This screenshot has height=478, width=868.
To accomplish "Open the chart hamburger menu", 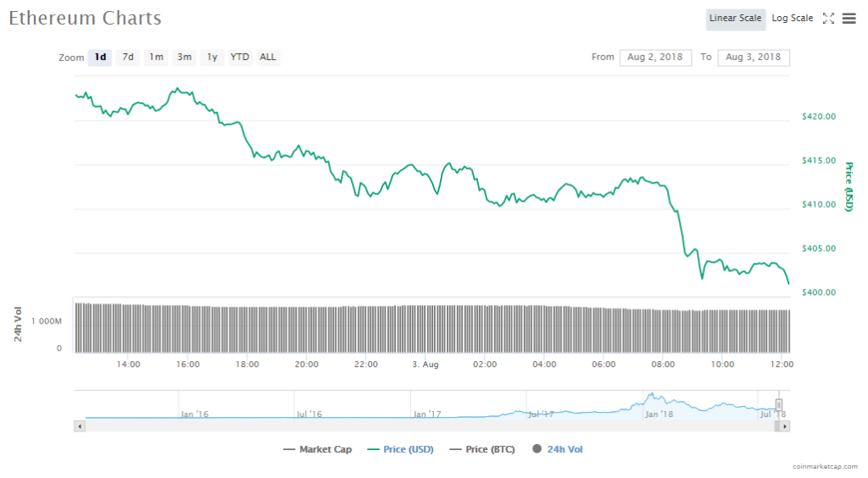I will click(x=849, y=19).
